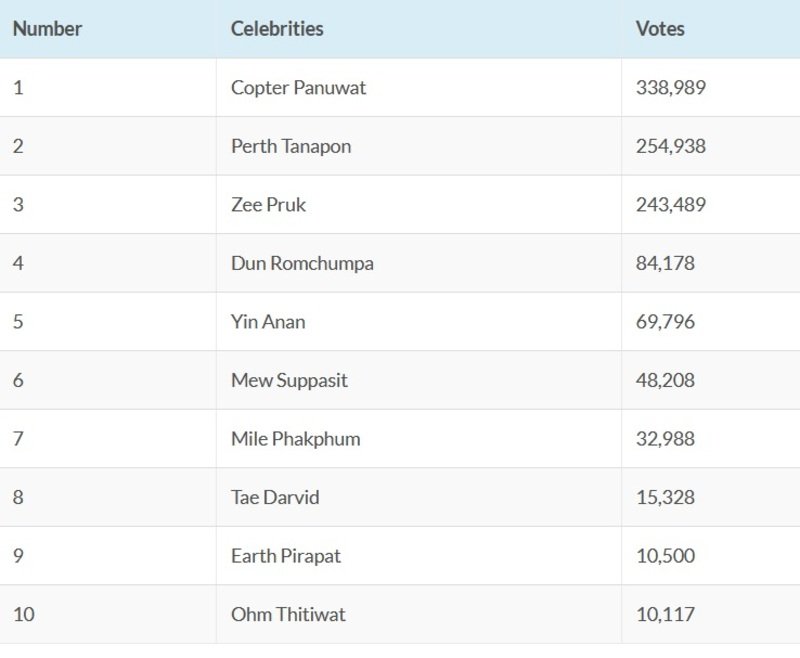Click Ohm Thitiwat in the last row
Image resolution: width=800 pixels, height=658 pixels.
pos(288,614)
